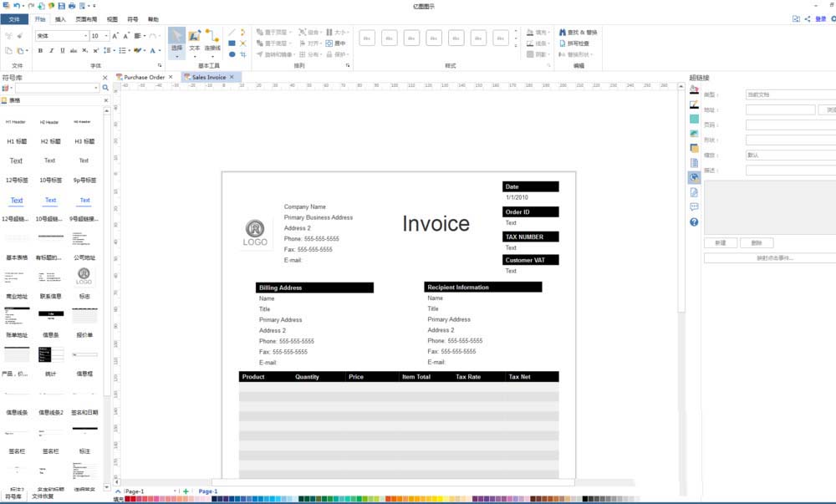Click search icon in symbol library

(105, 88)
